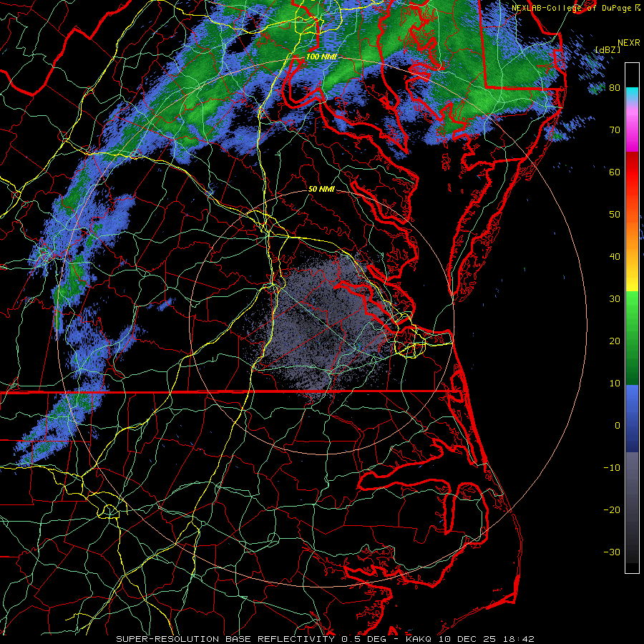Click the yellow band of the color scale

(x=632, y=281)
